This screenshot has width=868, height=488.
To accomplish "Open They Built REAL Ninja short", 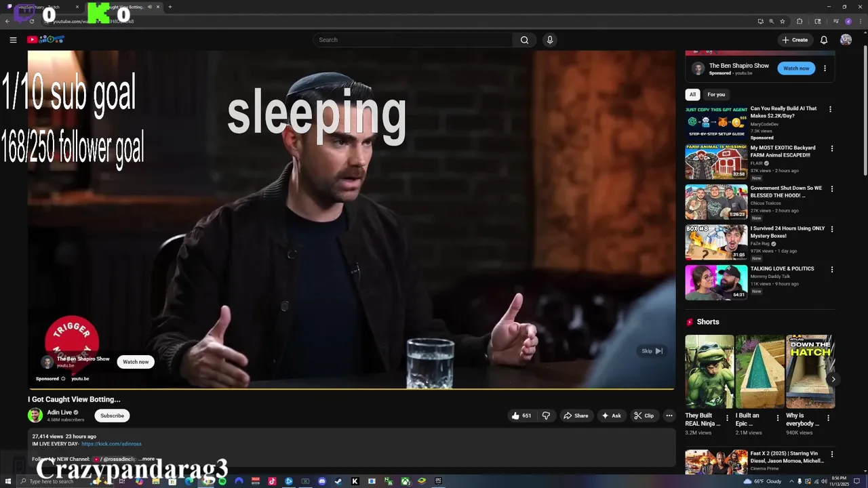I will tap(709, 371).
